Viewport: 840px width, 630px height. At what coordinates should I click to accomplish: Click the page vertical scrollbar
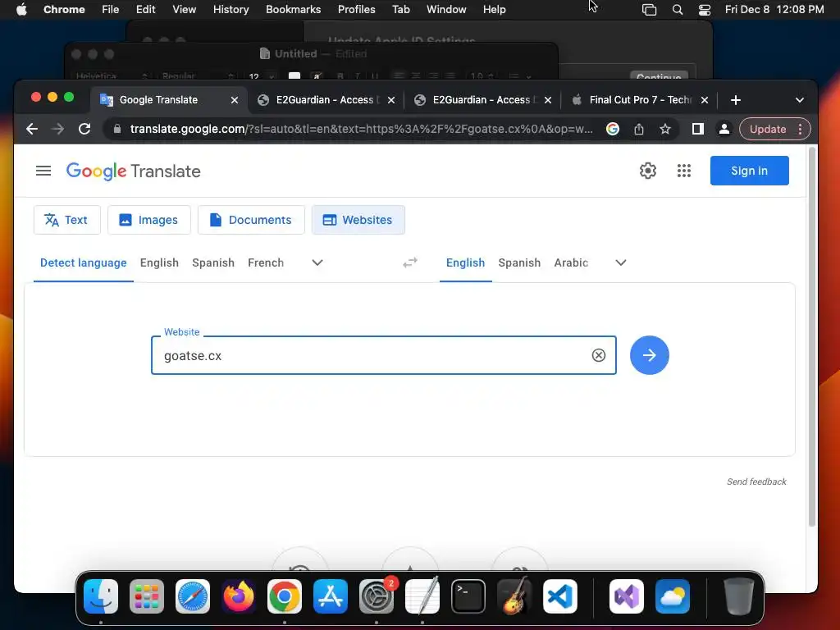(811, 337)
